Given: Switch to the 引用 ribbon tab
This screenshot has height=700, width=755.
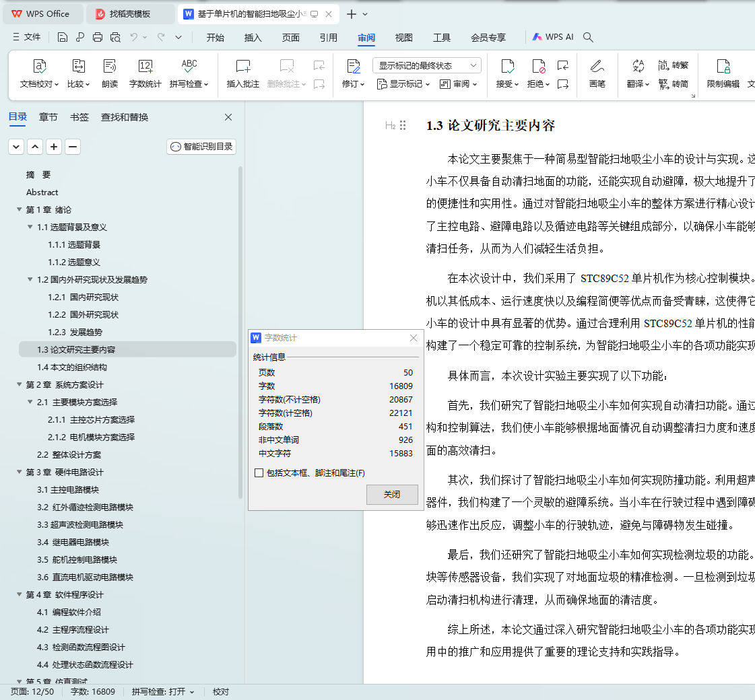Looking at the screenshot, I should [x=329, y=38].
